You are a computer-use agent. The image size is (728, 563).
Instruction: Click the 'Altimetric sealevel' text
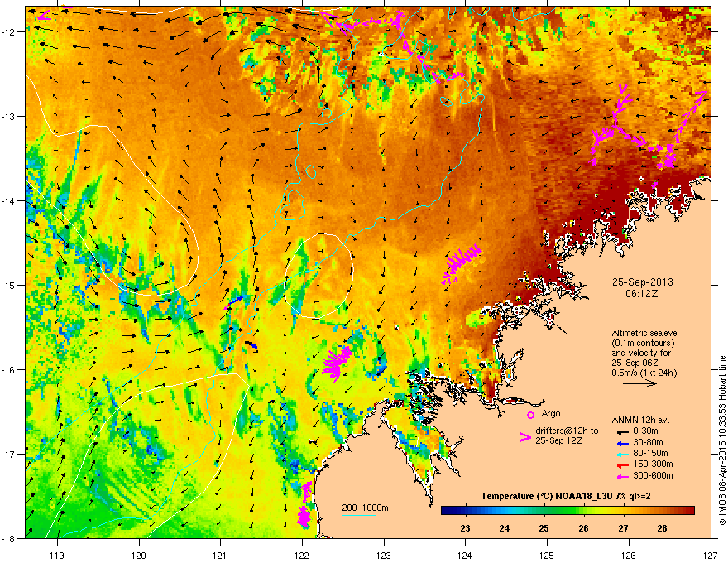tap(645, 333)
